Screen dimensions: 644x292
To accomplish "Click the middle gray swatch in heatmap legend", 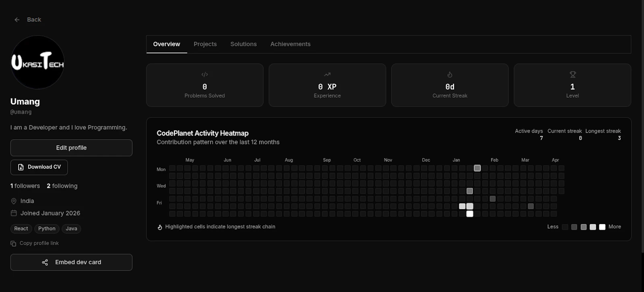I will coord(584,227).
